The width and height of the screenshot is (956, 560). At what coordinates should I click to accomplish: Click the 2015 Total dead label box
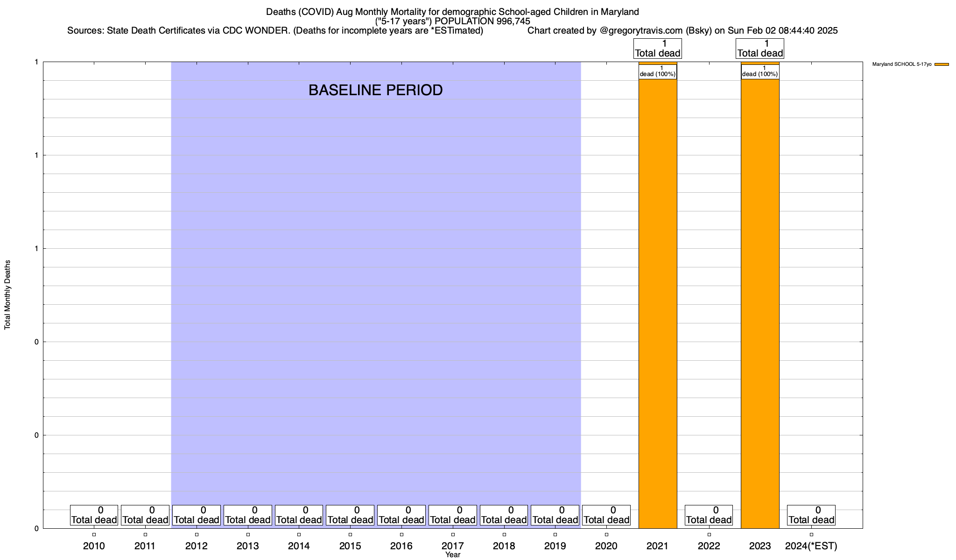tap(350, 515)
